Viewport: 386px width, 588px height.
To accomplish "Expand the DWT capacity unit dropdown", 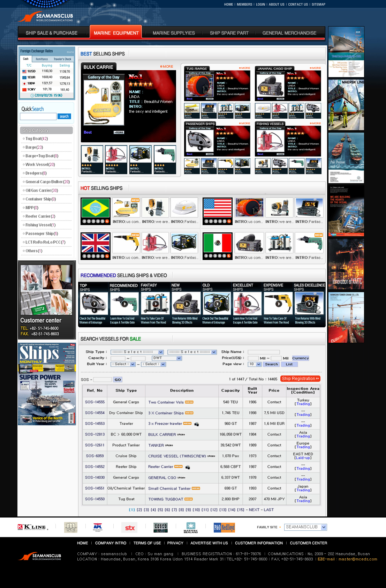I will [x=167, y=358].
